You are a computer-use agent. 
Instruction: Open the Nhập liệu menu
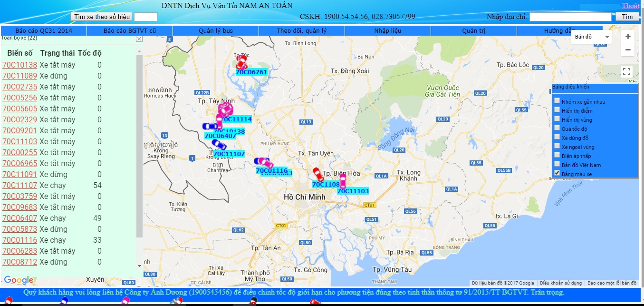click(388, 30)
